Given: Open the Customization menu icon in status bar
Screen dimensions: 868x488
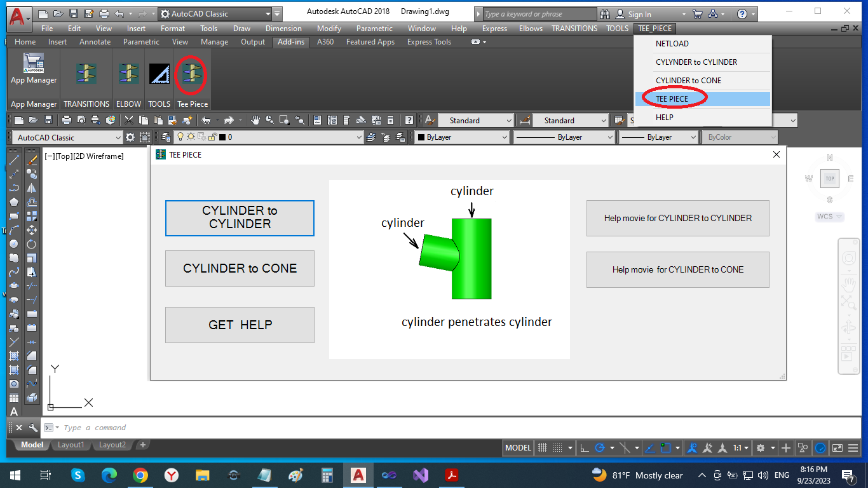Looking at the screenshot, I should pyautogui.click(x=853, y=448).
